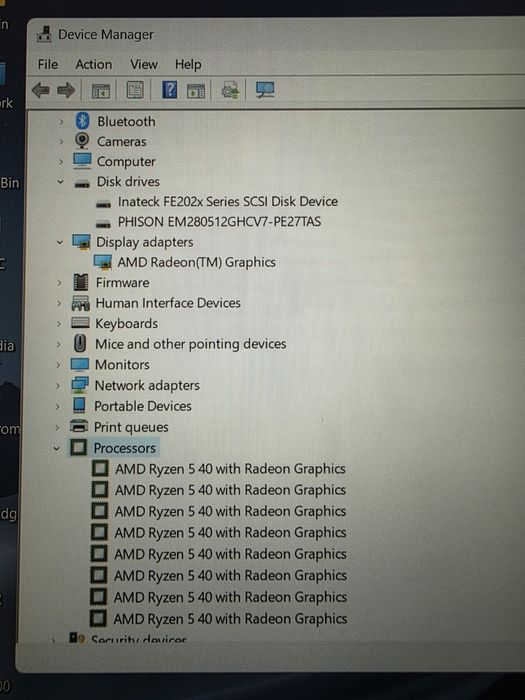Click the Computer category icon
The image size is (525, 700).
coord(82,161)
